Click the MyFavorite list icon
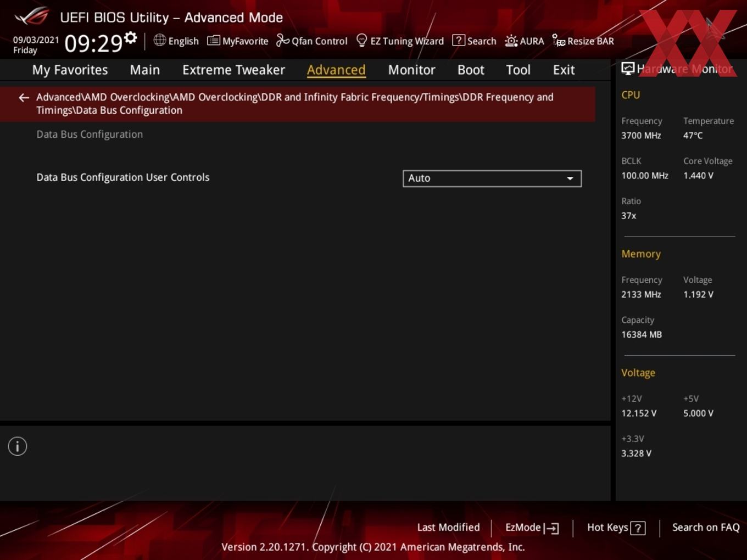This screenshot has height=560, width=747. pyautogui.click(x=213, y=41)
